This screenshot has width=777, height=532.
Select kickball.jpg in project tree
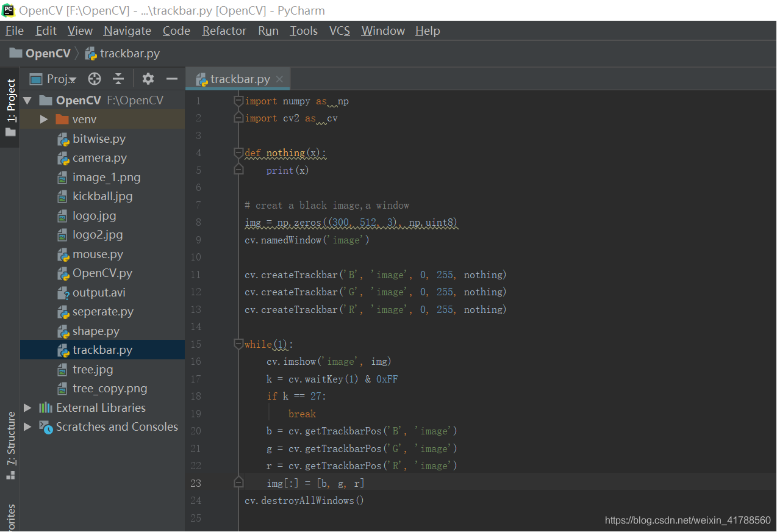(102, 196)
